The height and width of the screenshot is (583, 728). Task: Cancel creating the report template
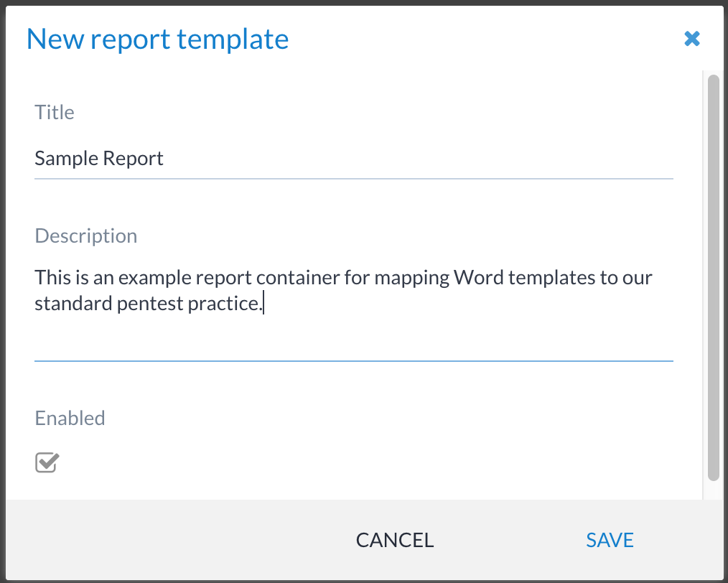[395, 540]
